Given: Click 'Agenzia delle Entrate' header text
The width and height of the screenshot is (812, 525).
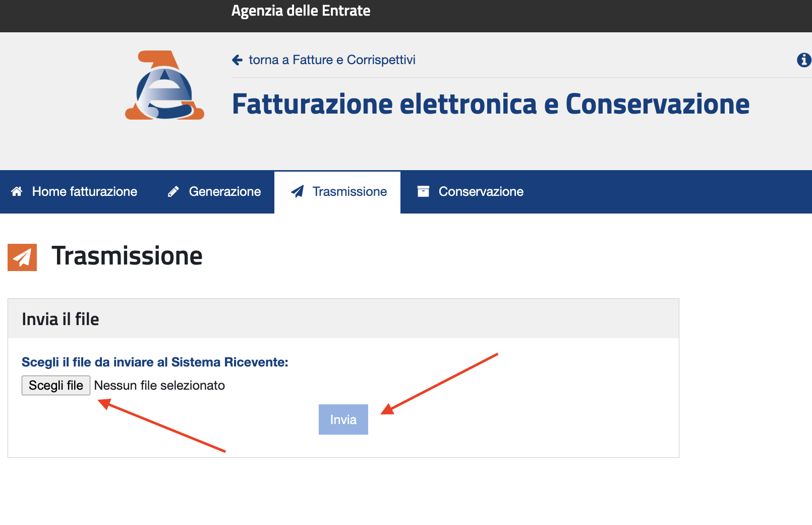Looking at the screenshot, I should coord(301,11).
